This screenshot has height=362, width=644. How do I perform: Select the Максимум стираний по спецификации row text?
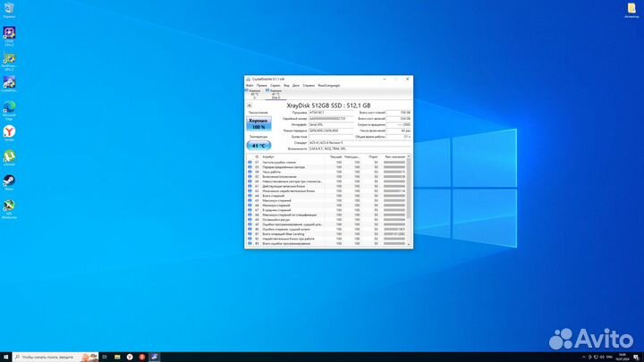coord(289,215)
